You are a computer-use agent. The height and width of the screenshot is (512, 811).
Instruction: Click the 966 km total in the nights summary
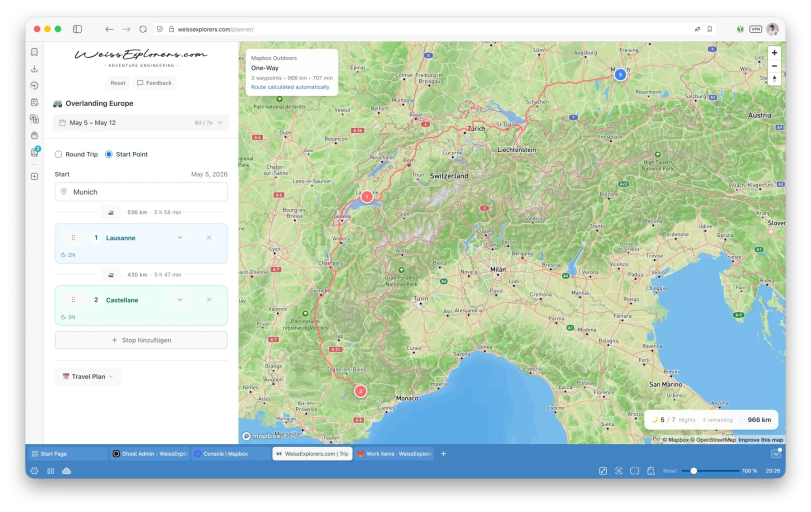[x=759, y=419]
